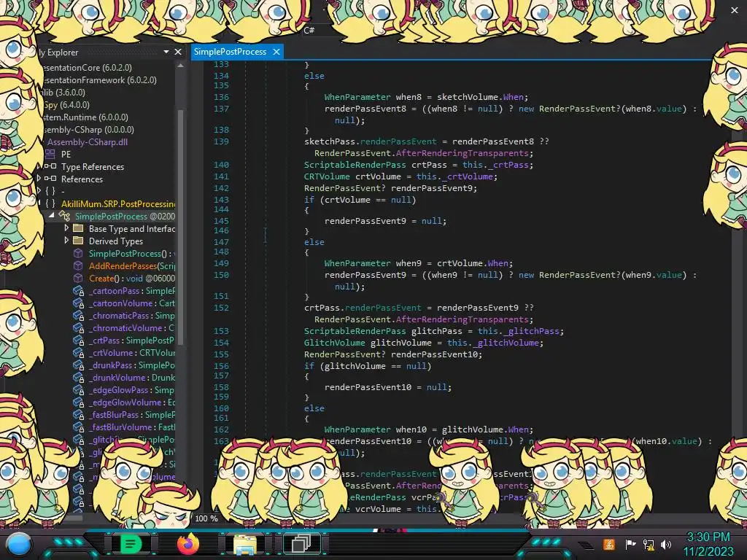
Task: Click the _fastBlurVolume field icon
Action: pyautogui.click(x=78, y=427)
